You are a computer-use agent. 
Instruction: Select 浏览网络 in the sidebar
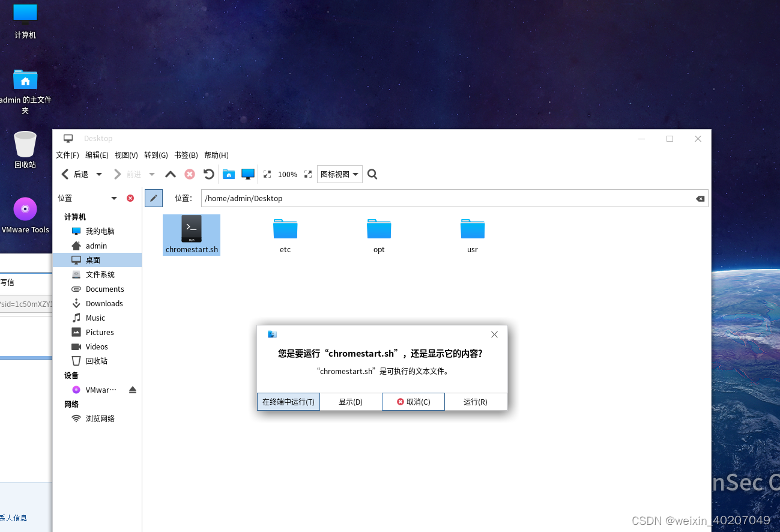[x=97, y=419]
